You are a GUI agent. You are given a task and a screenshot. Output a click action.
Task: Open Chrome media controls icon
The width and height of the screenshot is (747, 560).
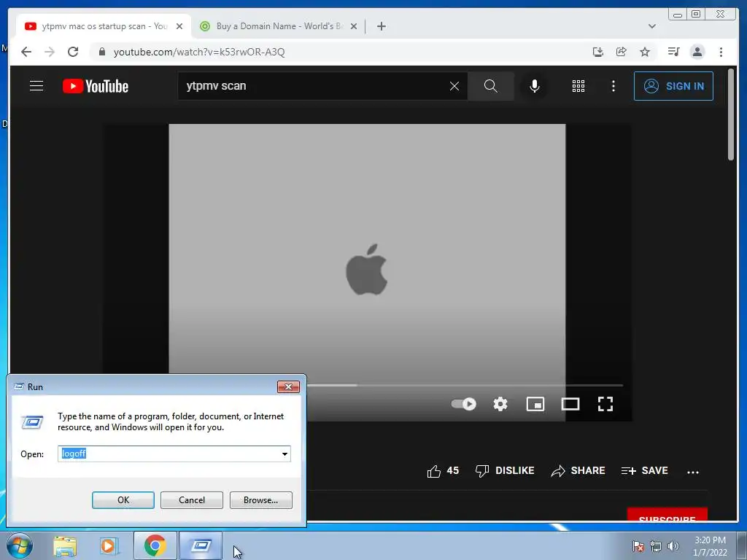[673, 52]
